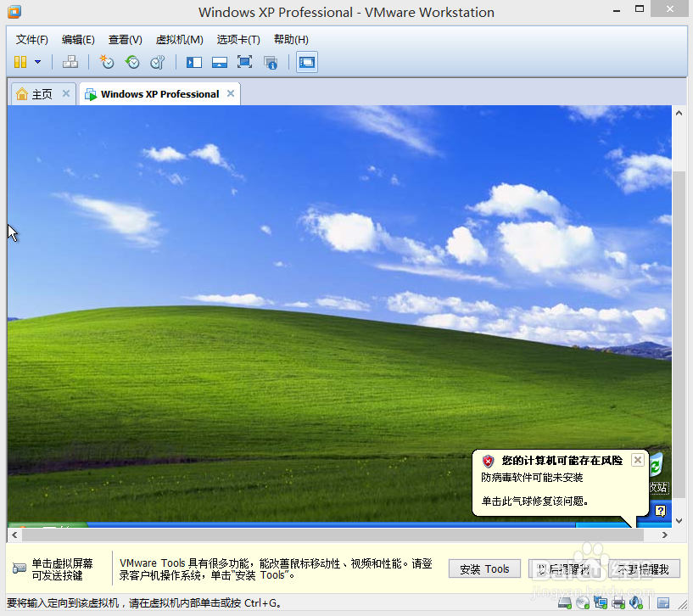Click the horizontal scrollbar thumb
The width and height of the screenshot is (693, 616).
tap(333, 535)
